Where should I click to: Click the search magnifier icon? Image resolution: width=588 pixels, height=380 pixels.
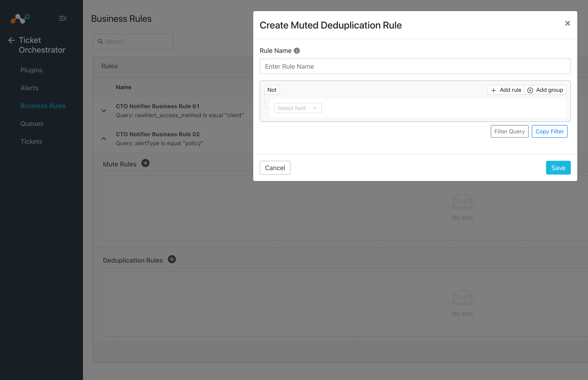100,41
